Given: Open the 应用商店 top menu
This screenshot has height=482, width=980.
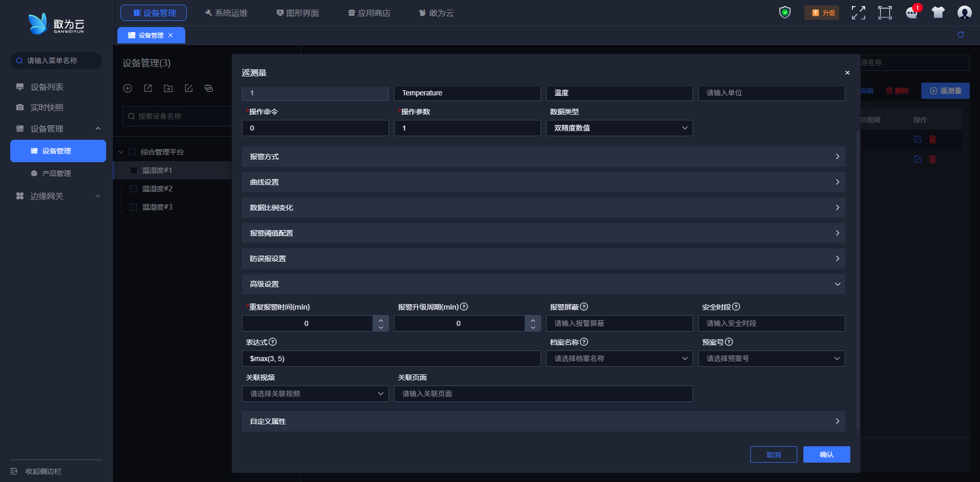Looking at the screenshot, I should [369, 13].
